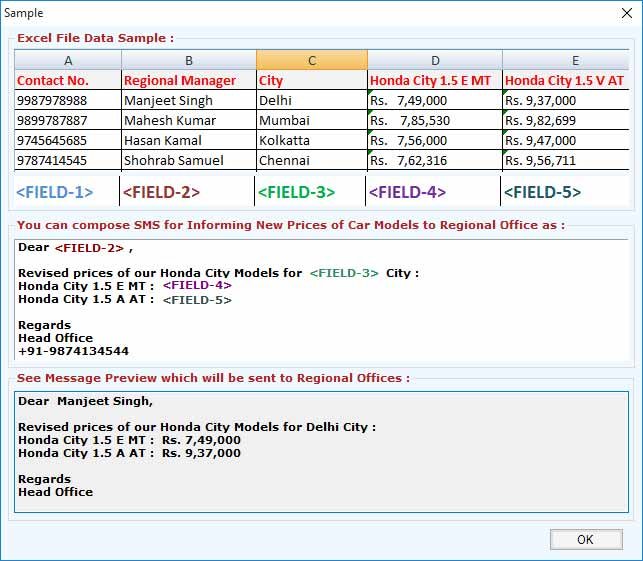The width and height of the screenshot is (643, 561).
Task: Click the purple <FIELD-4> label under table
Action: [x=407, y=191]
